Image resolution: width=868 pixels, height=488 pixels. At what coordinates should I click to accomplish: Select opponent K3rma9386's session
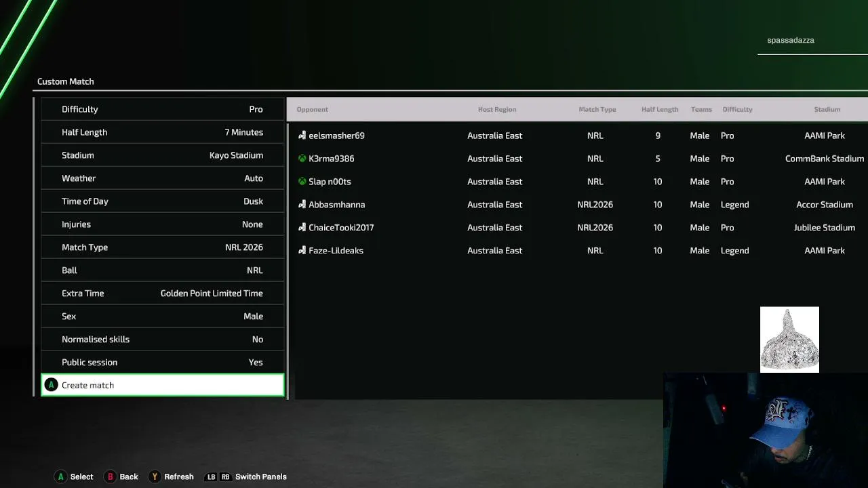(x=579, y=159)
